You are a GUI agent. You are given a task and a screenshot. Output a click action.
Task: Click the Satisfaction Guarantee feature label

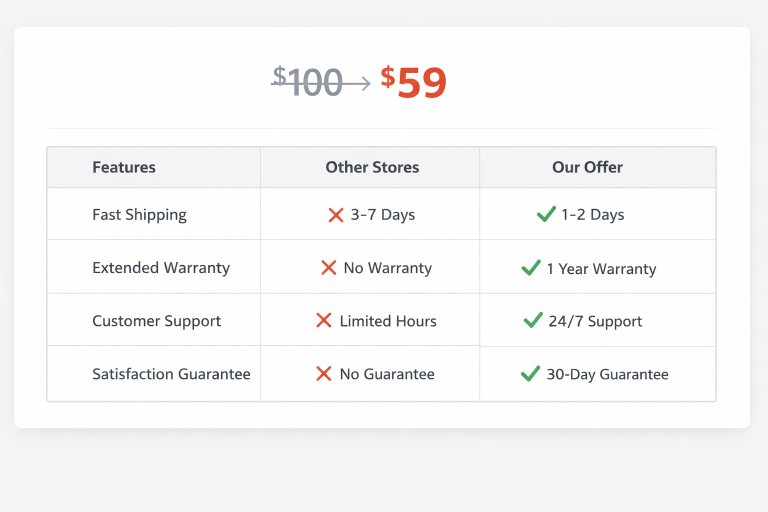(171, 374)
